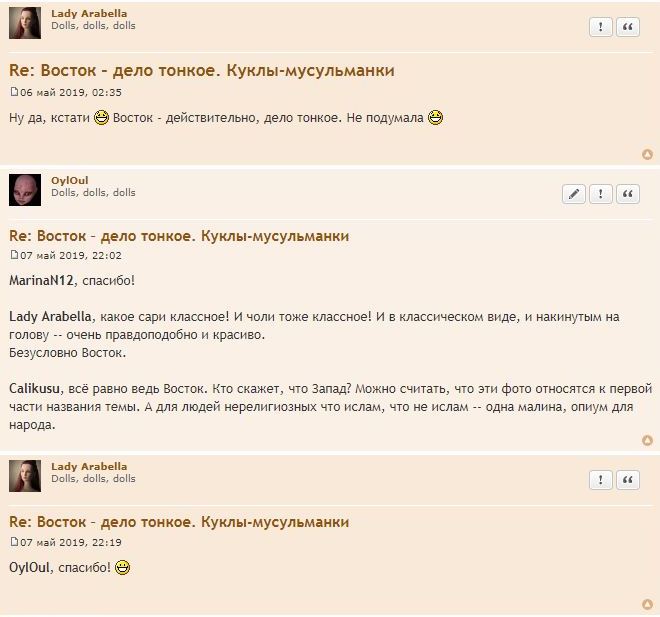Report OylOul's post with the exclamation icon

601,194
